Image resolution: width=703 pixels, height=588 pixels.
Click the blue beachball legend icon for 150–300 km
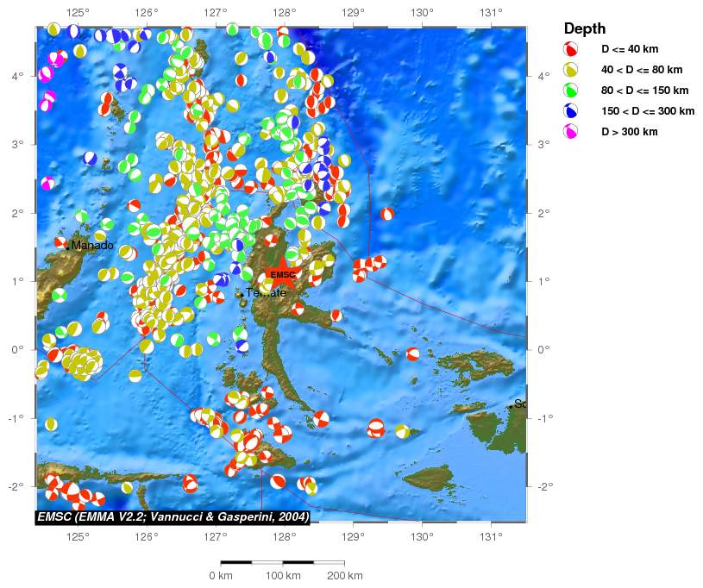point(571,111)
